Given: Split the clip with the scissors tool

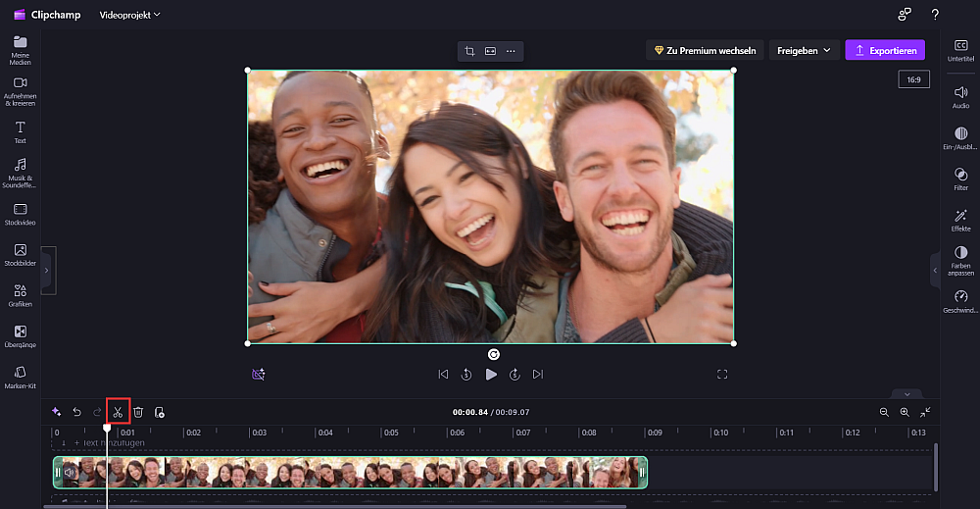Looking at the screenshot, I should (x=119, y=412).
